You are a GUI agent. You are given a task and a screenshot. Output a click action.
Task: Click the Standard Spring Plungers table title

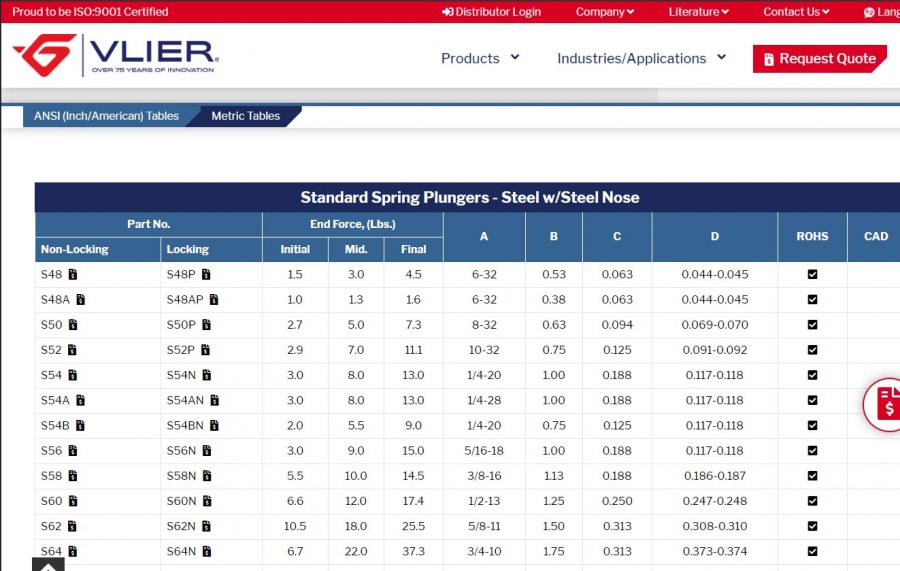click(x=470, y=197)
